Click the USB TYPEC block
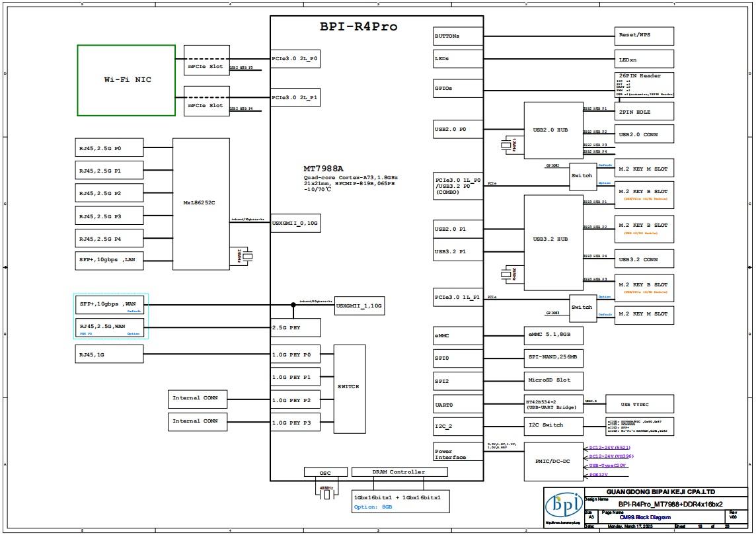This screenshot has width=756, height=537. tap(640, 404)
